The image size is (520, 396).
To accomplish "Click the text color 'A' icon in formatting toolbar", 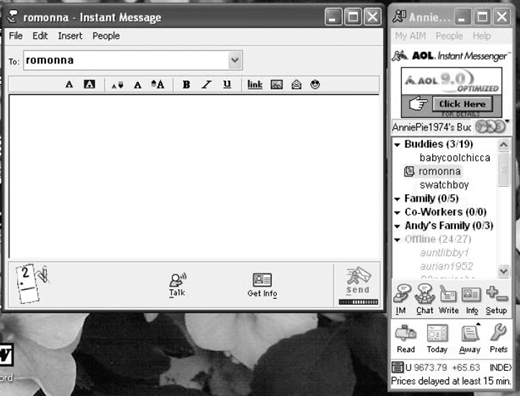I will pyautogui.click(x=69, y=84).
